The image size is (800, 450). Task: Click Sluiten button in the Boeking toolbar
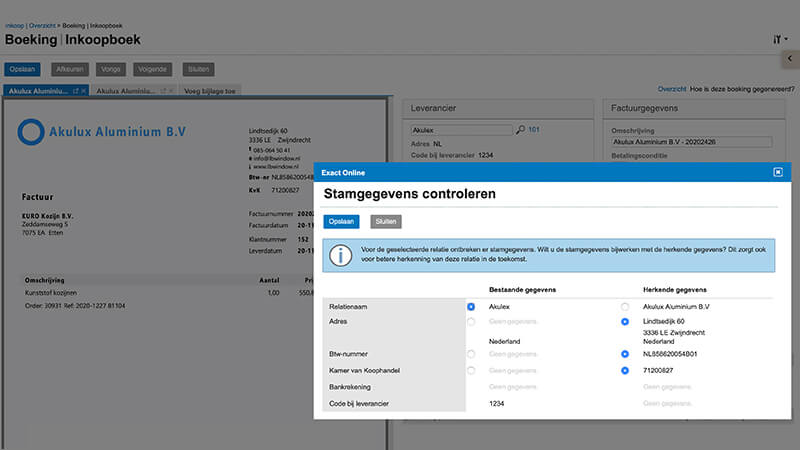(198, 69)
